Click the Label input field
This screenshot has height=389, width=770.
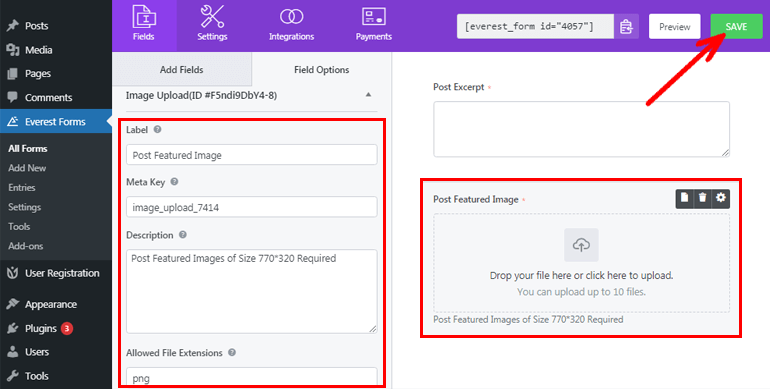251,155
